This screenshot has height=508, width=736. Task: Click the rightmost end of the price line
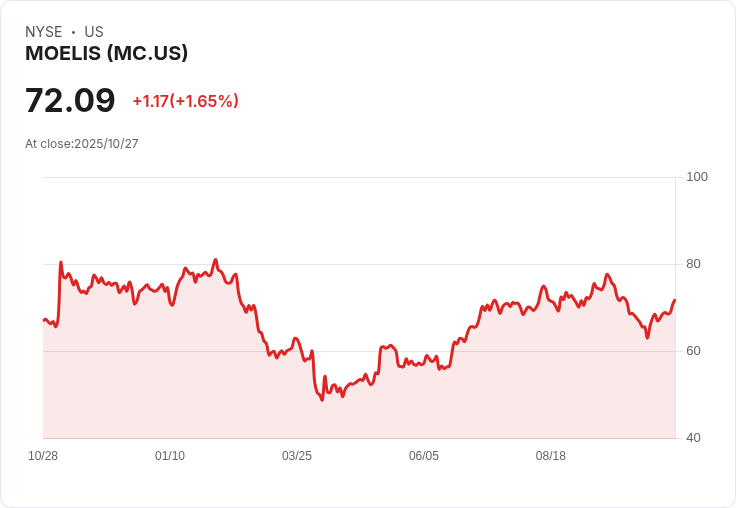675,300
